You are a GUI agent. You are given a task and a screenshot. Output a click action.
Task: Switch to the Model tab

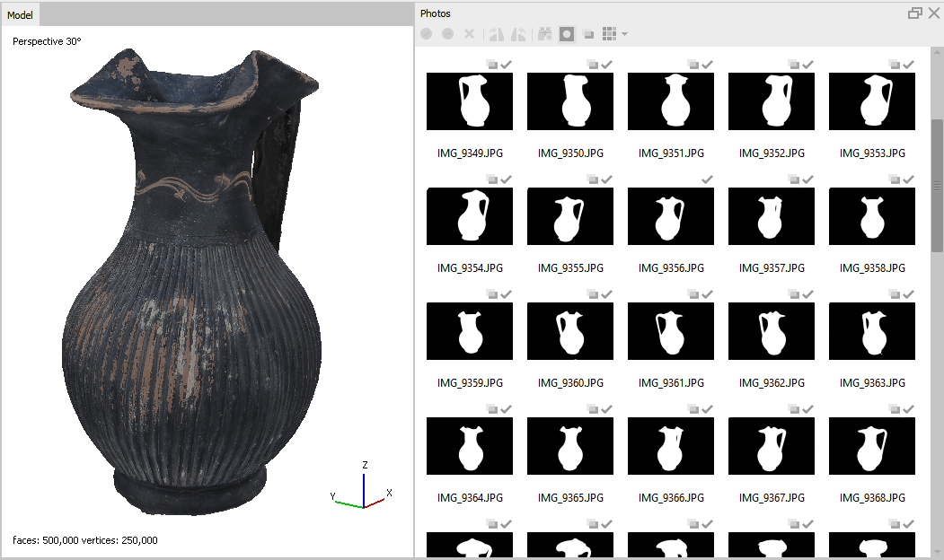[20, 15]
